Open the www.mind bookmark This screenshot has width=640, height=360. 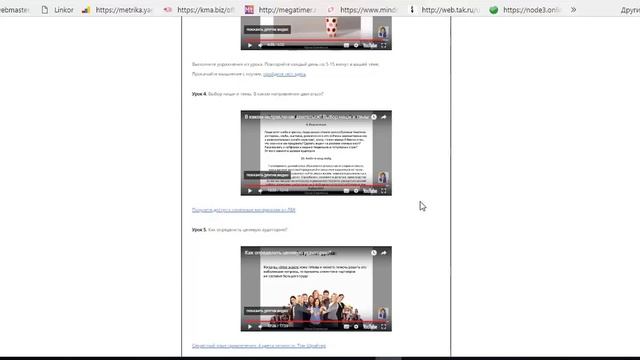(362, 10)
